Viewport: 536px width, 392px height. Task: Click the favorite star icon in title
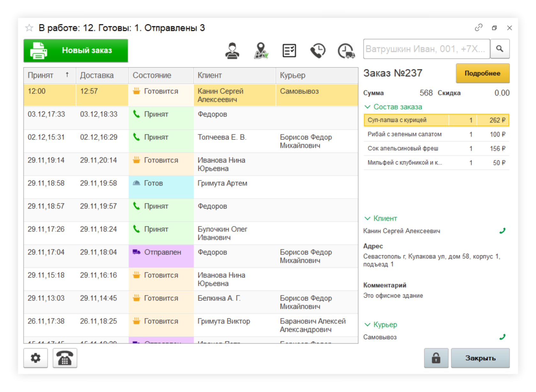29,28
